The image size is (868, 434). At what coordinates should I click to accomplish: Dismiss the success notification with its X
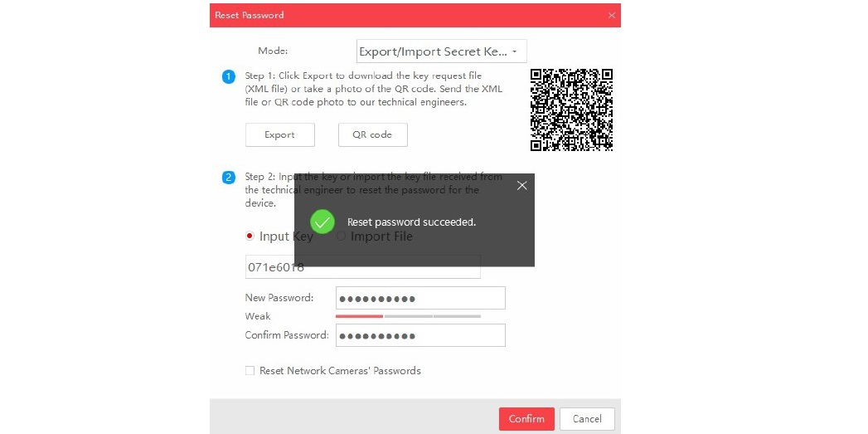click(521, 186)
